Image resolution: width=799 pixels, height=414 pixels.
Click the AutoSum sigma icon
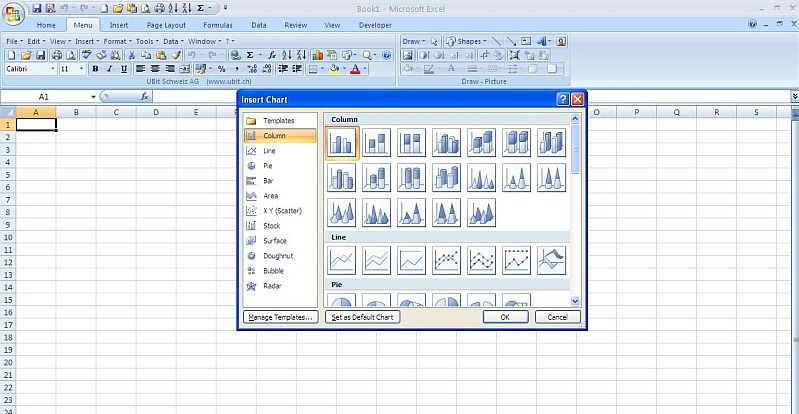[250, 55]
